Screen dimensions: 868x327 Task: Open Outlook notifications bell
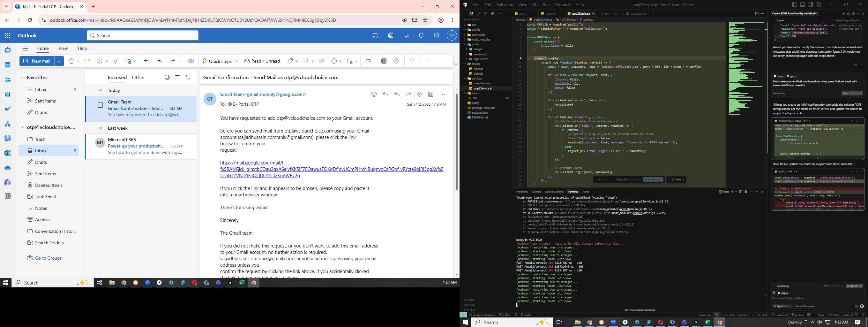point(421,35)
